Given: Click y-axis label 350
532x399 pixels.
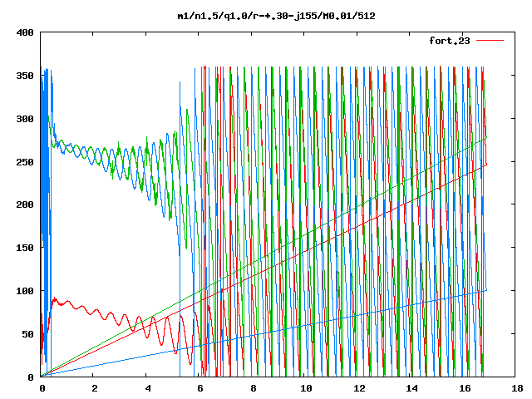Looking at the screenshot, I should 25,76.
